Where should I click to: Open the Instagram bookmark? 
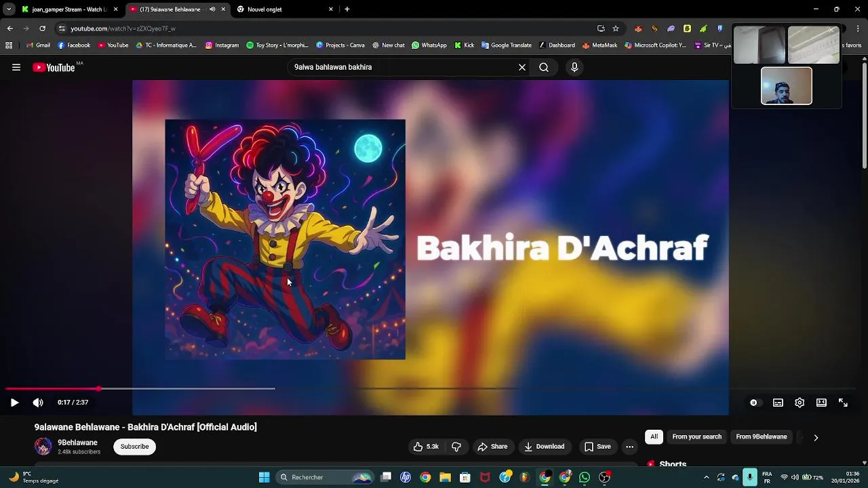(222, 45)
